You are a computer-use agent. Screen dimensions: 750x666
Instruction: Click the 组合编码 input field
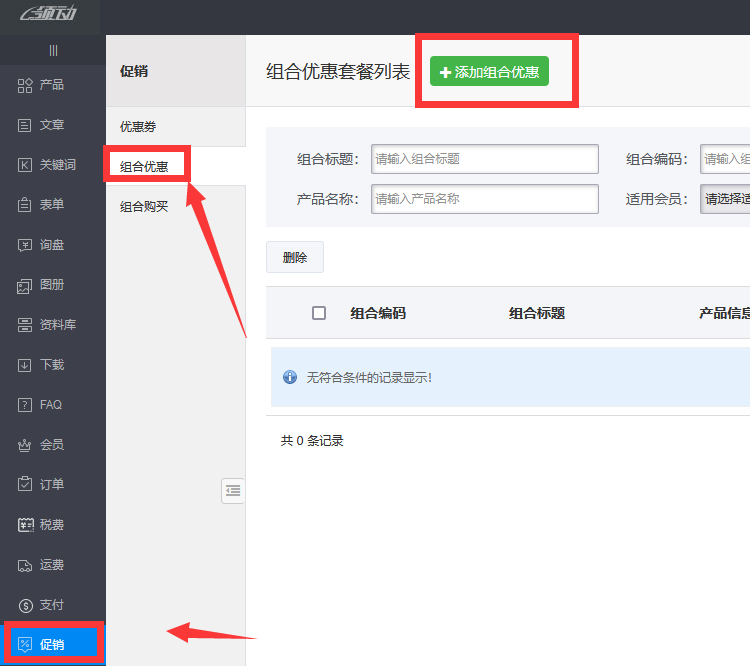click(x=725, y=159)
